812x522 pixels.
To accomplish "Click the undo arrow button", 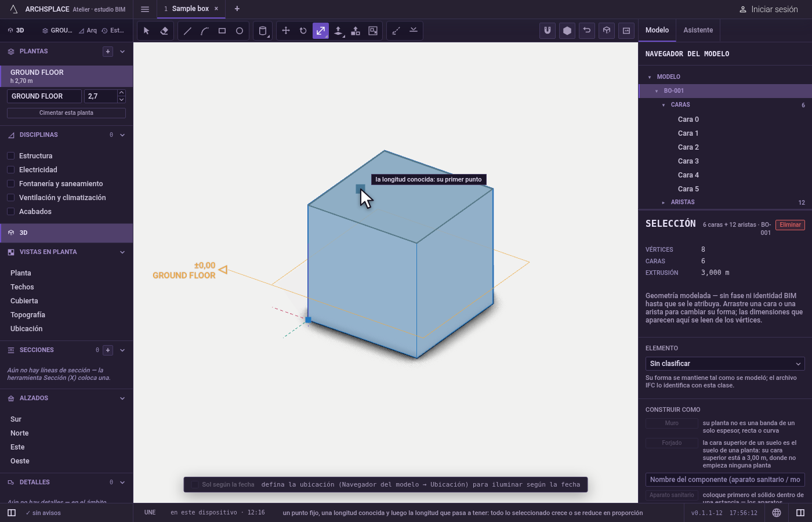I will tap(587, 31).
